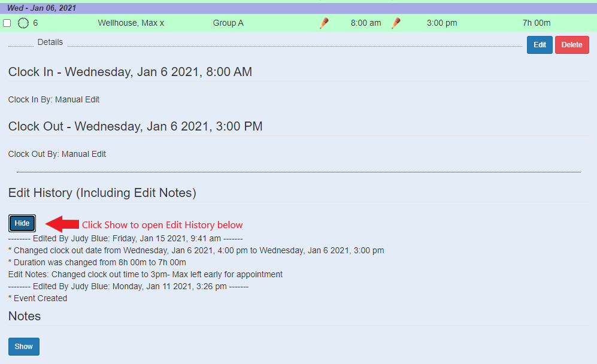Edit the clock-in time via the pencil icon
Screen dimensions: 597x364
tap(324, 23)
